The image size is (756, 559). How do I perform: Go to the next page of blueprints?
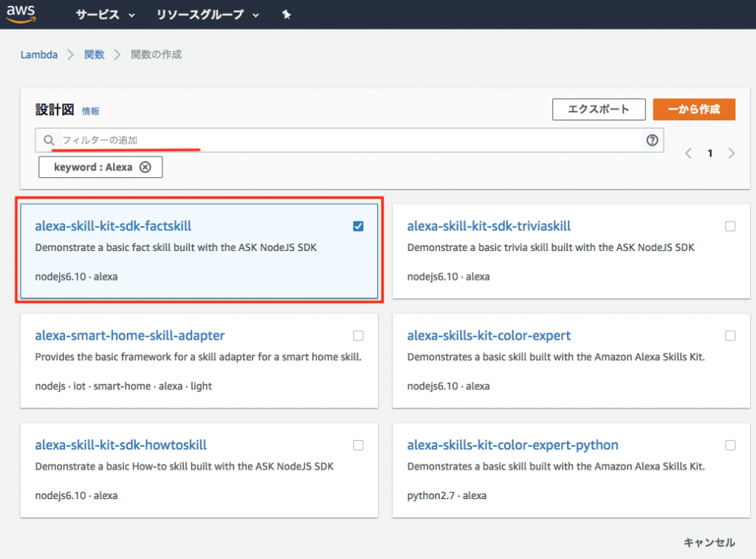point(732,154)
